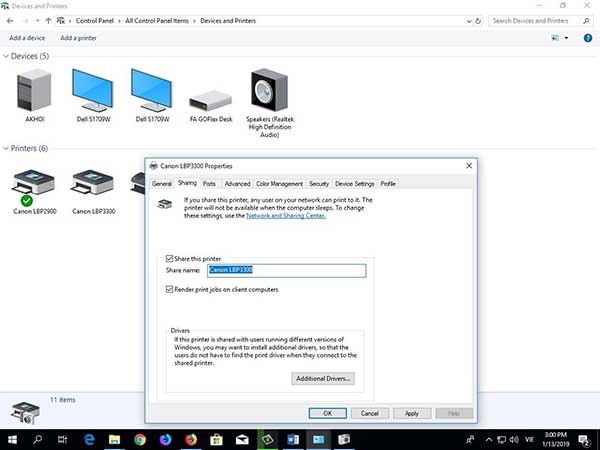The image size is (600, 450).
Task: Switch to the Device Settings tab
Action: [354, 184]
